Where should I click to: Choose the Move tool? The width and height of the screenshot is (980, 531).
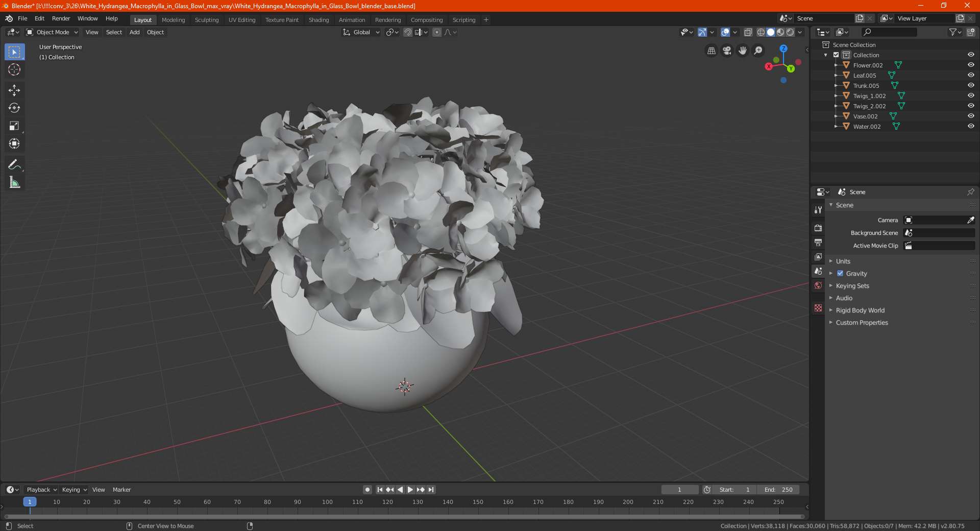pos(14,90)
